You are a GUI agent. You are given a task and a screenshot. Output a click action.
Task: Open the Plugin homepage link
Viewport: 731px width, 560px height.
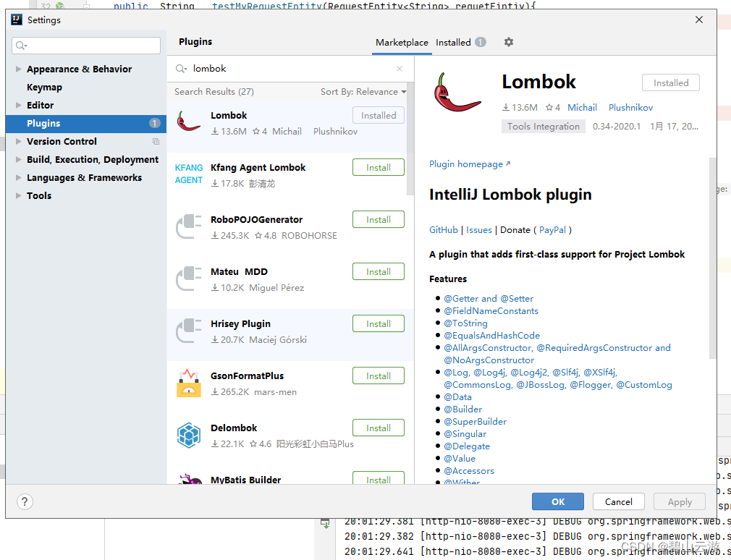point(466,164)
